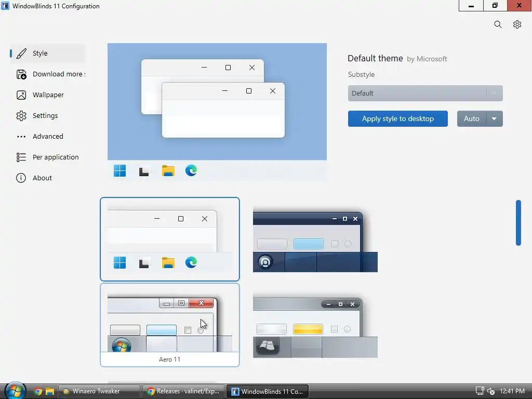Click the 'by Microsoft' author text

427,59
